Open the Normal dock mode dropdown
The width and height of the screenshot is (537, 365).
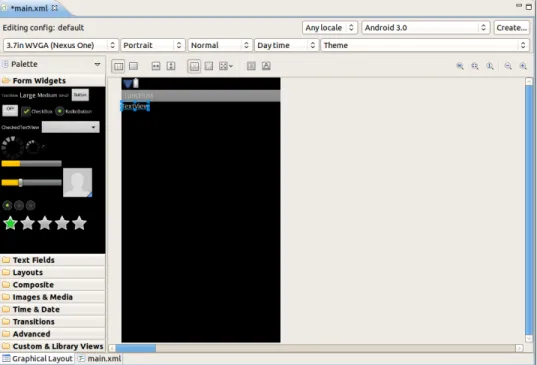coord(220,45)
